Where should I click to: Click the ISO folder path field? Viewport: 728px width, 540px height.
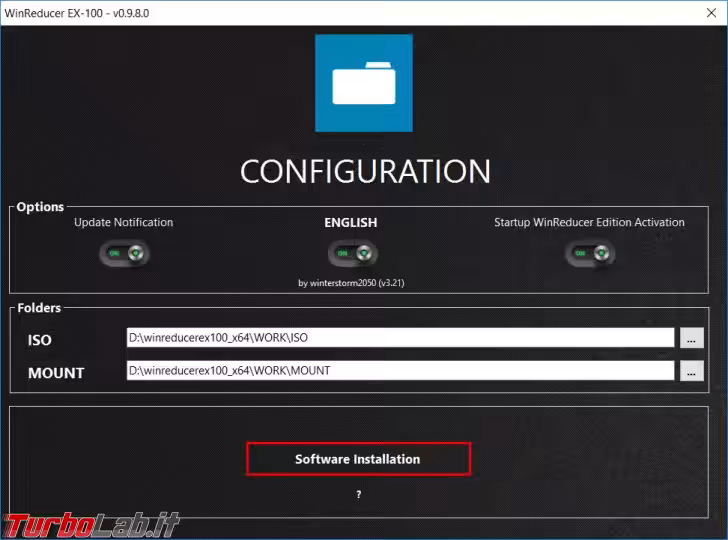[400, 338]
